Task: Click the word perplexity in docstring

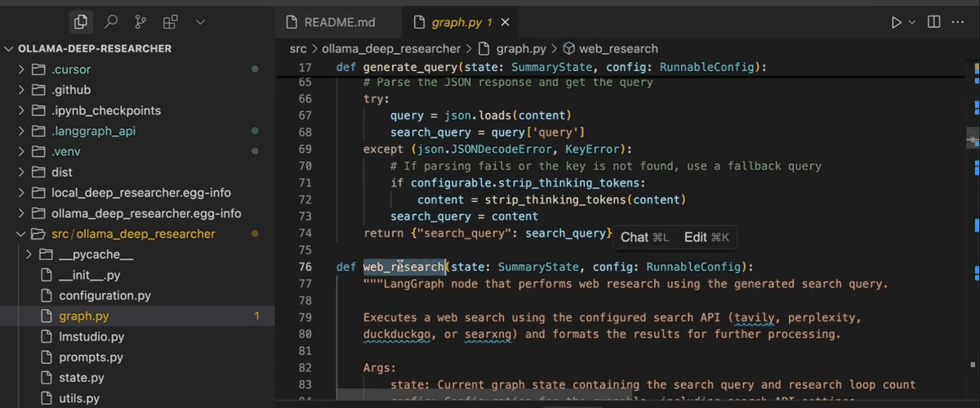Action: click(824, 317)
